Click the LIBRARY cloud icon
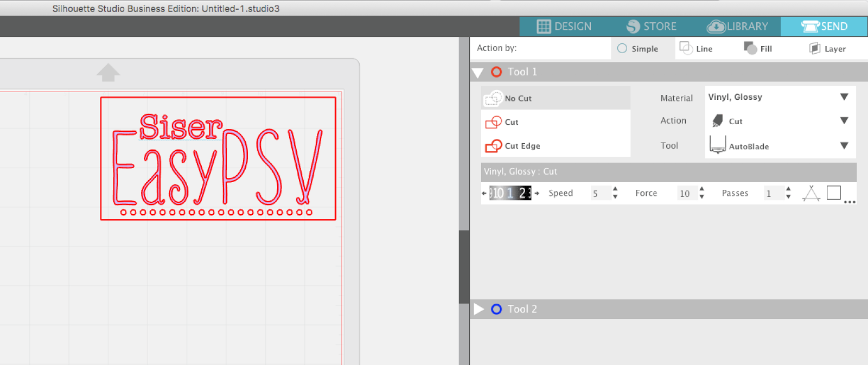 coord(716,26)
